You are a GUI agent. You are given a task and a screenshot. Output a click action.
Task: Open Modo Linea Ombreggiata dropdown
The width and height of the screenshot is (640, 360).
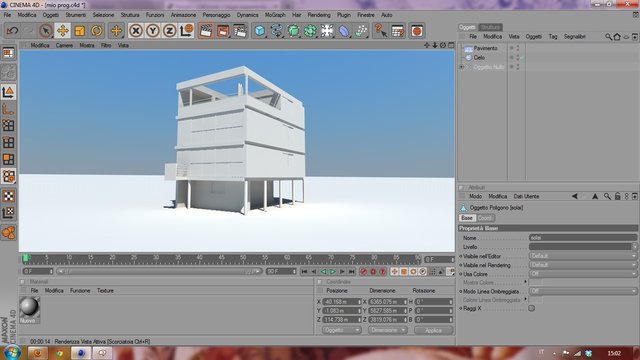[x=583, y=291]
